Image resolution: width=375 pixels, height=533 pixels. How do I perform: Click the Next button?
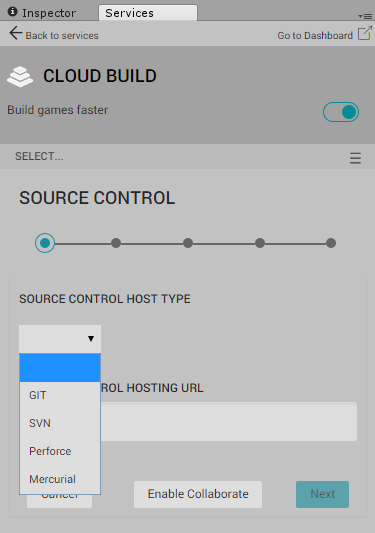pyautogui.click(x=322, y=494)
